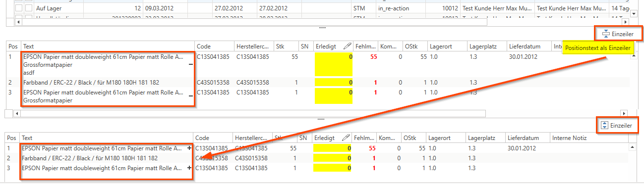Select Farbband ERC-22 row in expanded table

[317, 82]
